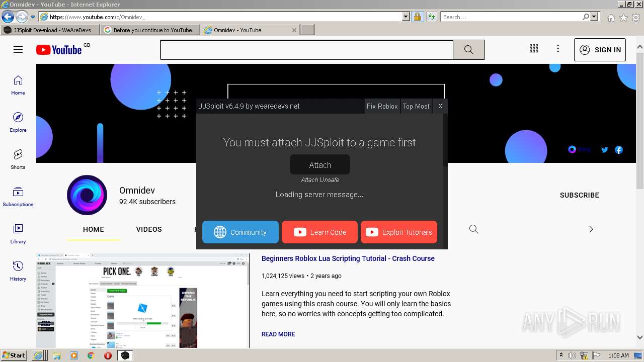Image resolution: width=644 pixels, height=362 pixels.
Task: Click the browser refresh button
Action: 431,17
